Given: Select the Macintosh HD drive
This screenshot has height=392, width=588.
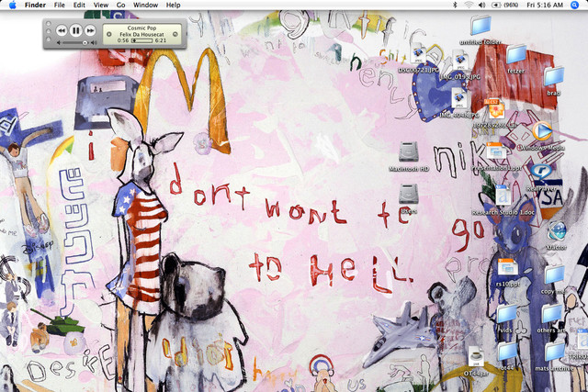Looking at the screenshot, I should coord(408,152).
